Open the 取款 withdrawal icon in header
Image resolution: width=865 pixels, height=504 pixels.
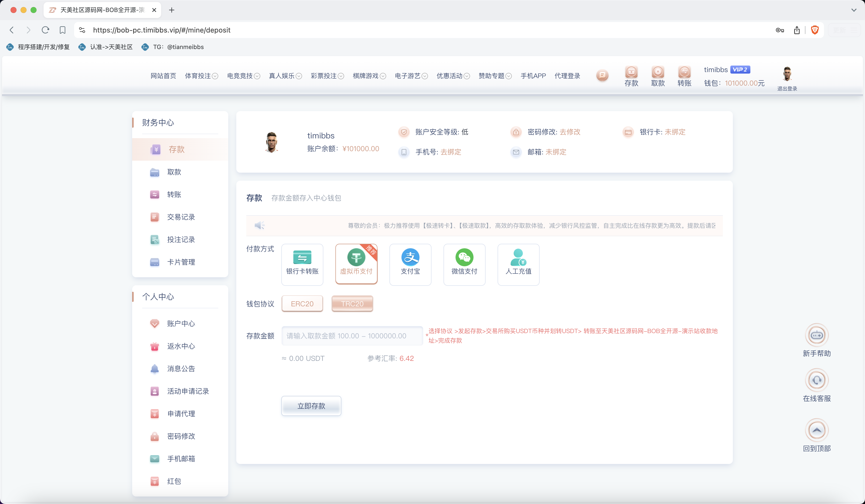pyautogui.click(x=658, y=72)
